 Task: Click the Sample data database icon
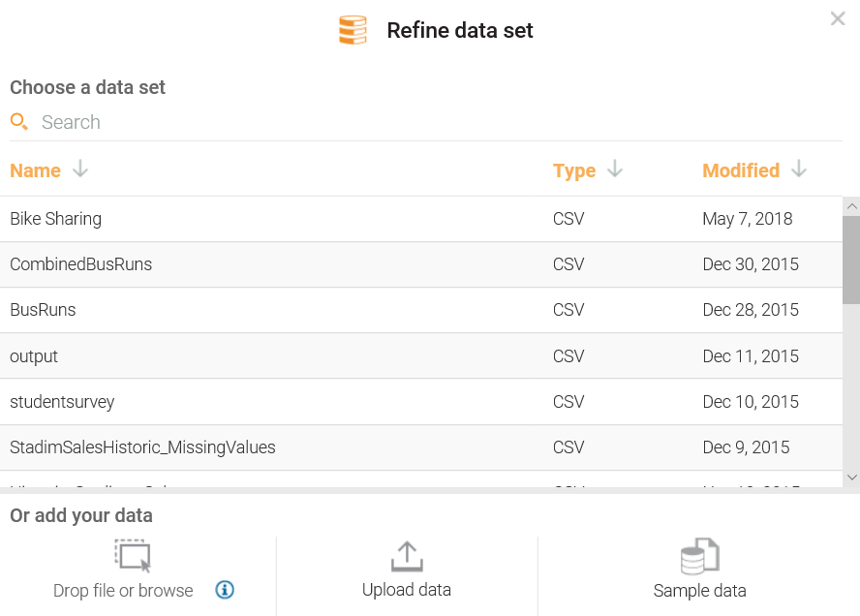pyautogui.click(x=699, y=556)
